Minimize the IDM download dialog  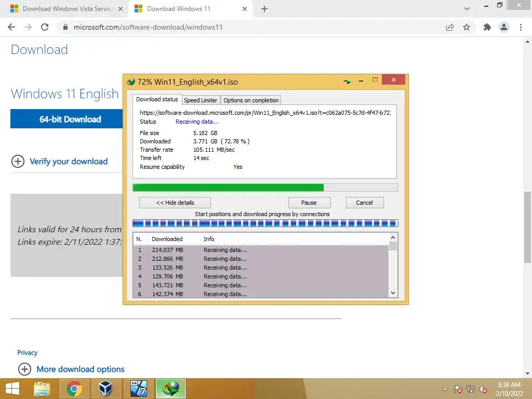pyautogui.click(x=361, y=81)
